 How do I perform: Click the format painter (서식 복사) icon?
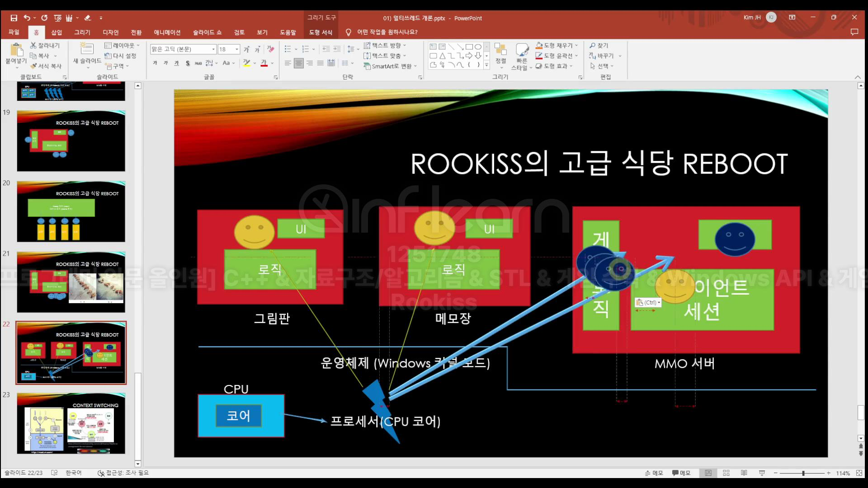(33, 66)
